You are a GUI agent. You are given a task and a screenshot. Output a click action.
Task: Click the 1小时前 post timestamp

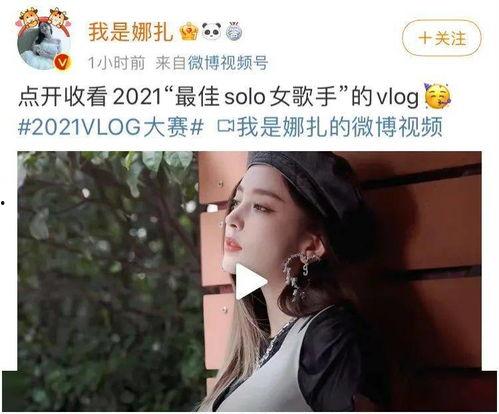tap(116, 63)
